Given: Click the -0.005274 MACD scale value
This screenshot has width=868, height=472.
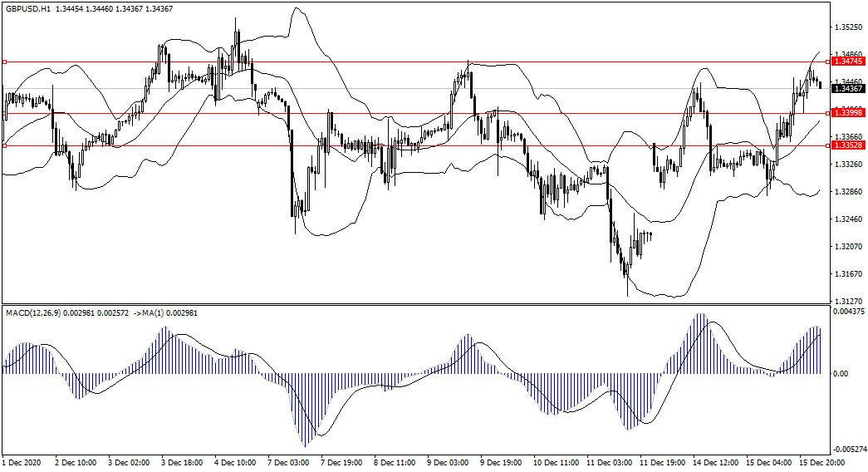Looking at the screenshot, I should [x=849, y=449].
